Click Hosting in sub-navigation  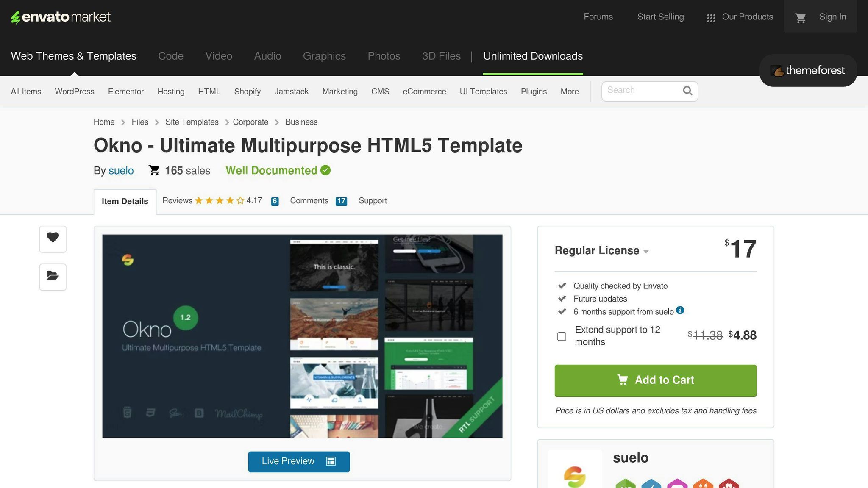tap(171, 91)
